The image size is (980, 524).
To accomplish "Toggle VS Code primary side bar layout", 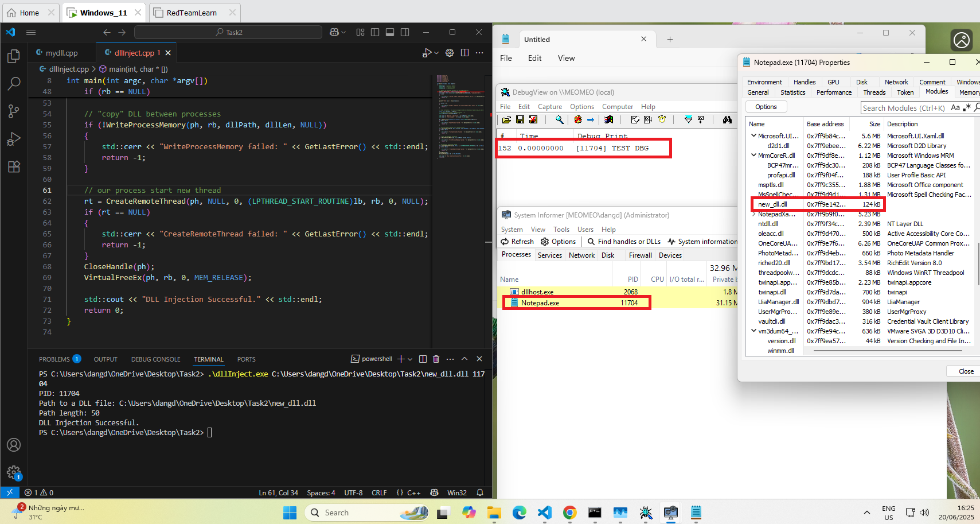I will click(x=375, y=32).
